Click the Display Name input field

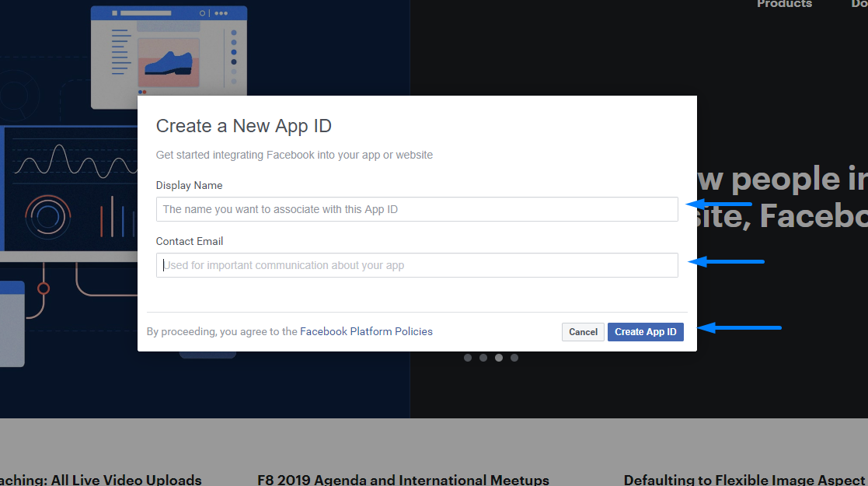417,209
